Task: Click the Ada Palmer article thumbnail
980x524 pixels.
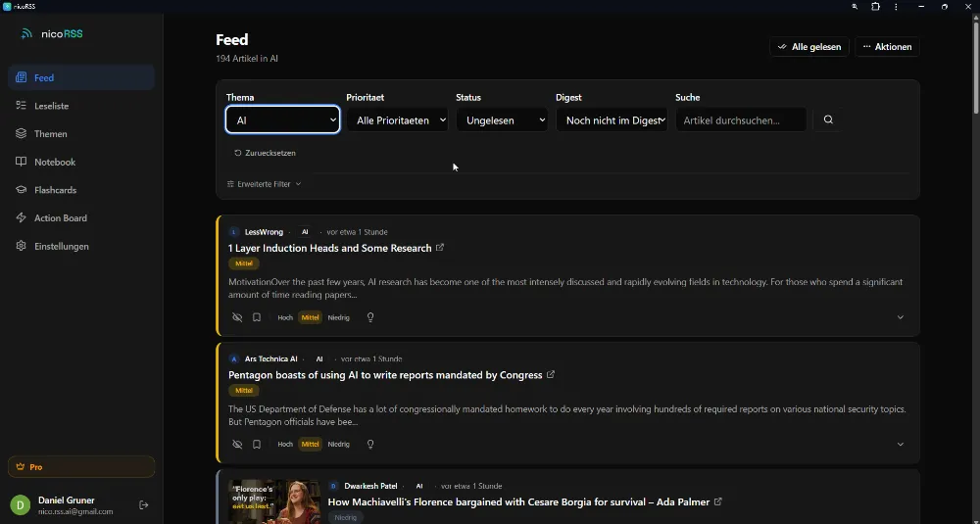Action: [x=274, y=501]
